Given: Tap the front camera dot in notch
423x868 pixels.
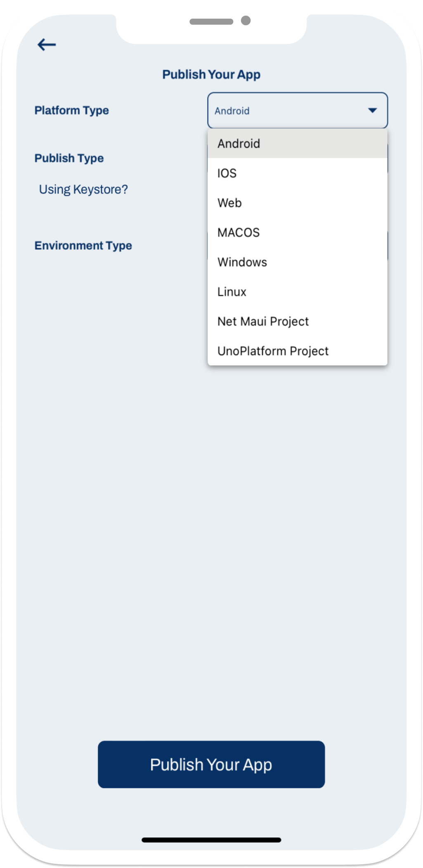Looking at the screenshot, I should click(246, 21).
